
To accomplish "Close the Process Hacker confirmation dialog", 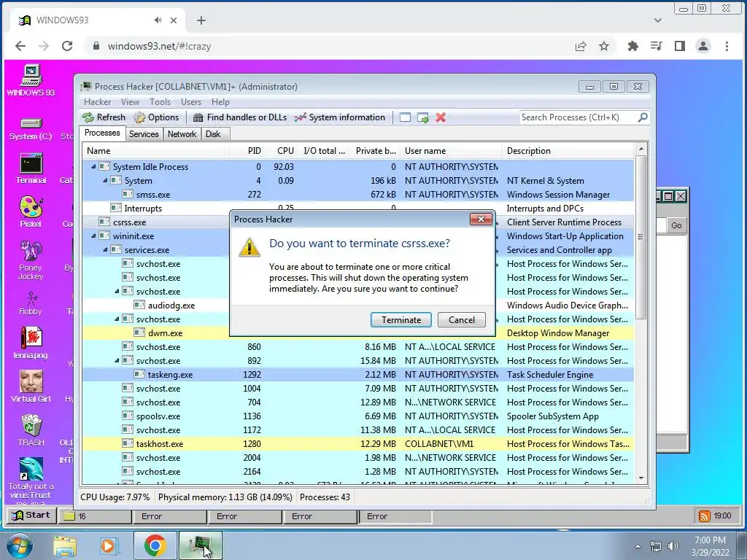I will click(481, 219).
